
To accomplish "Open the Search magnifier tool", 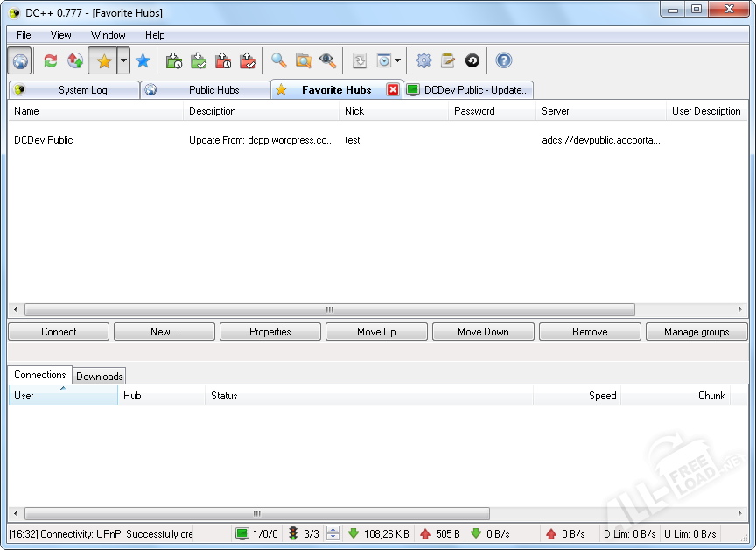I will (x=278, y=60).
